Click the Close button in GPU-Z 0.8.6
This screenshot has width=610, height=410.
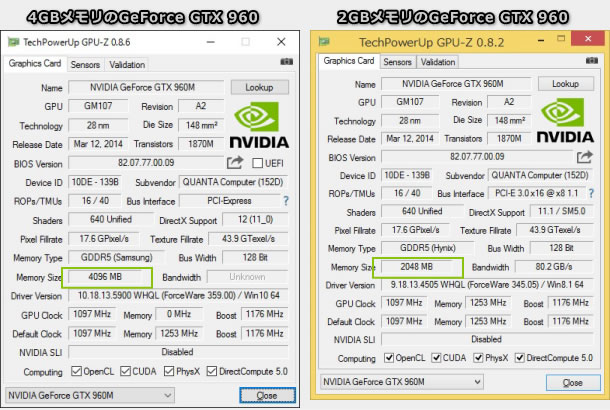(267, 396)
